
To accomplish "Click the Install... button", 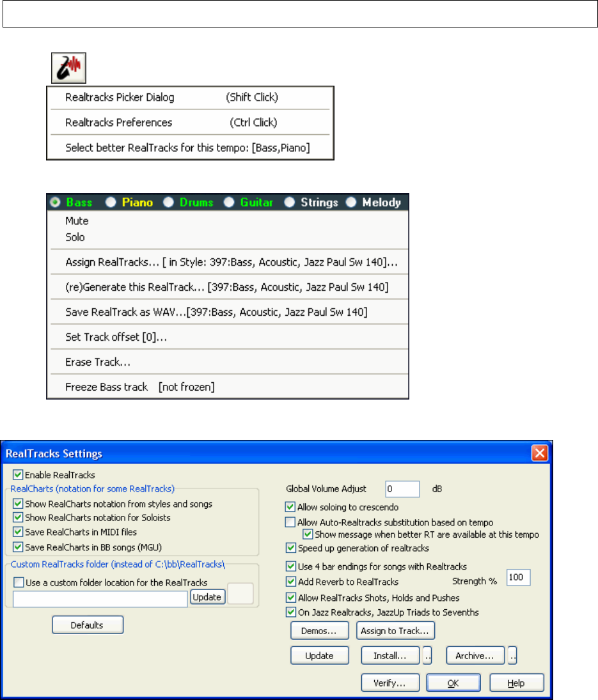I will point(390,655).
